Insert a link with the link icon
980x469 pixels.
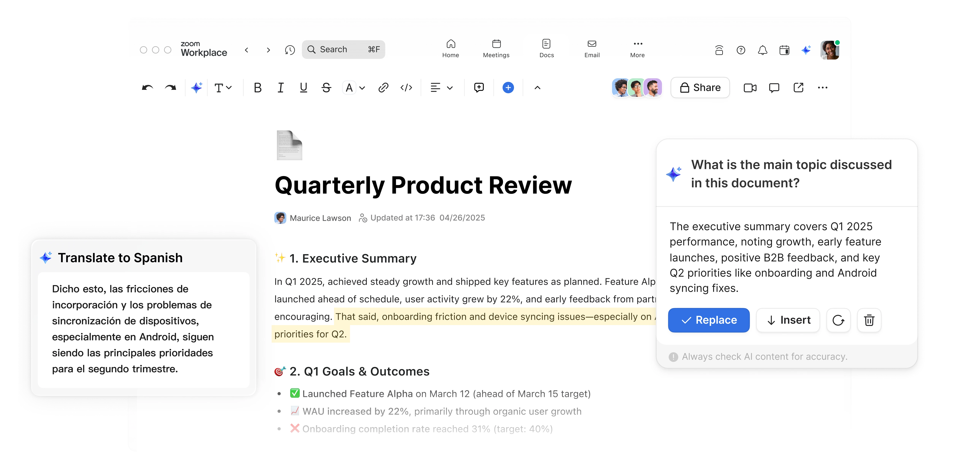pos(383,88)
